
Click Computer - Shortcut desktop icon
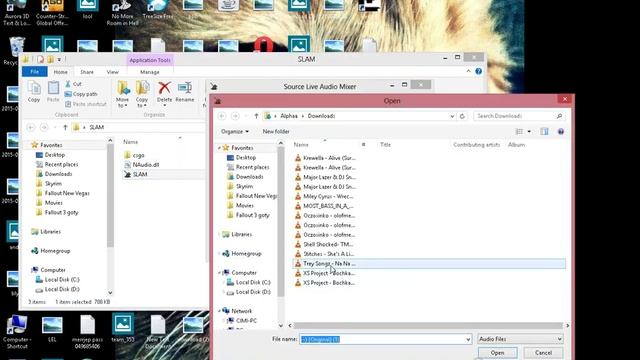[16, 332]
